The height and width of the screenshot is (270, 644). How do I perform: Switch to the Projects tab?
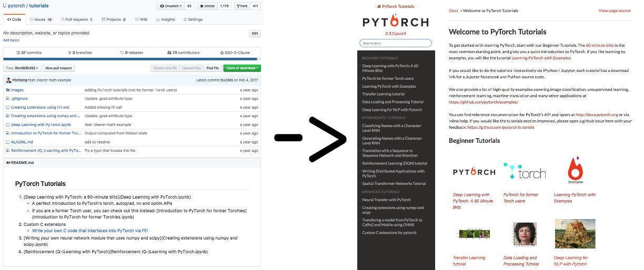coord(114,19)
